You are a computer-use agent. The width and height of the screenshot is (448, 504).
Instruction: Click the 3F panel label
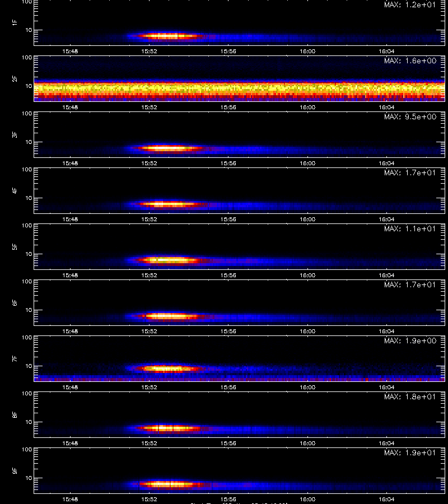(x=15, y=134)
